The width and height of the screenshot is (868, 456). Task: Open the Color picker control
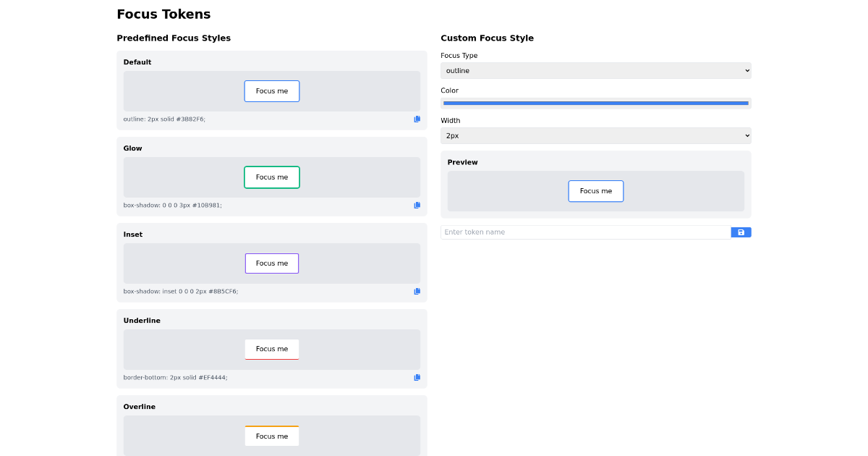coord(595,103)
